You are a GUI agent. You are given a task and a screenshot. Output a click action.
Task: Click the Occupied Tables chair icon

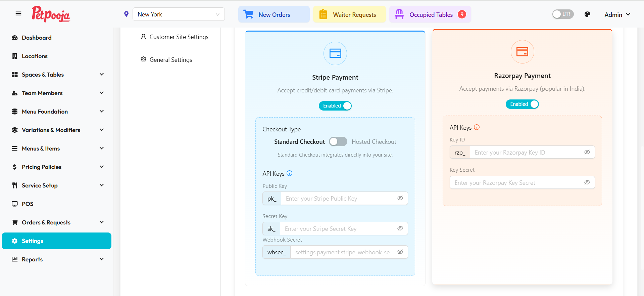[x=399, y=14]
